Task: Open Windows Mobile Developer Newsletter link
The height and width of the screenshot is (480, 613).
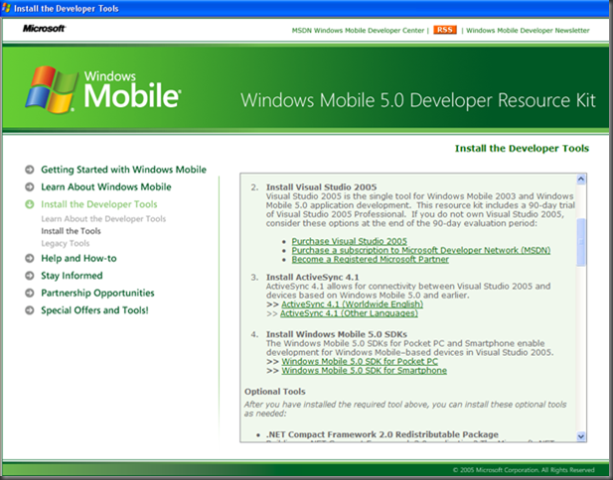Action: (528, 30)
